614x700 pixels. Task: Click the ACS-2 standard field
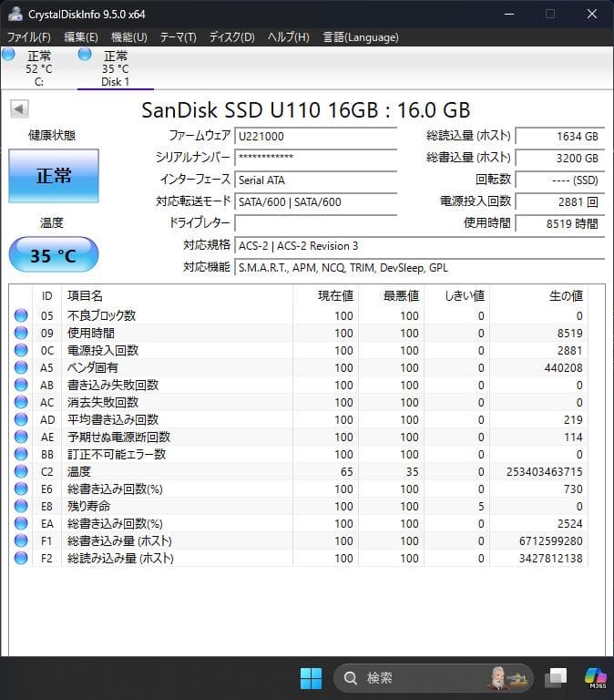click(x=419, y=245)
